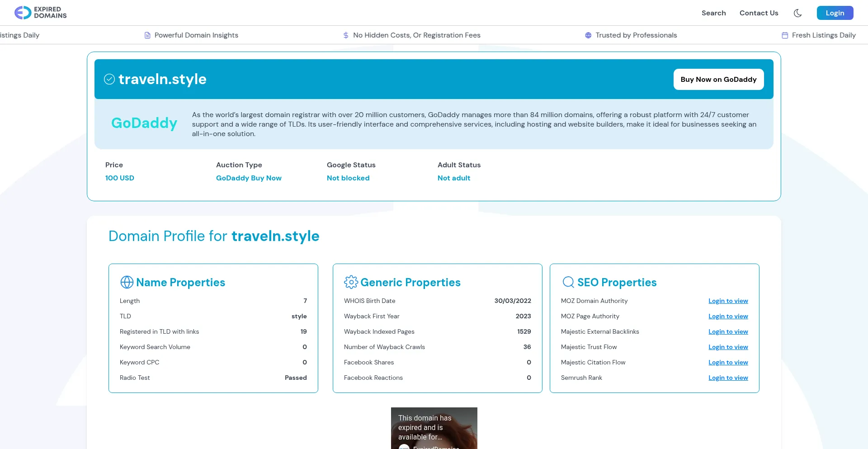Viewport: 868px width, 449px height.
Task: Login to view MOZ Page Authority
Action: coord(728,316)
